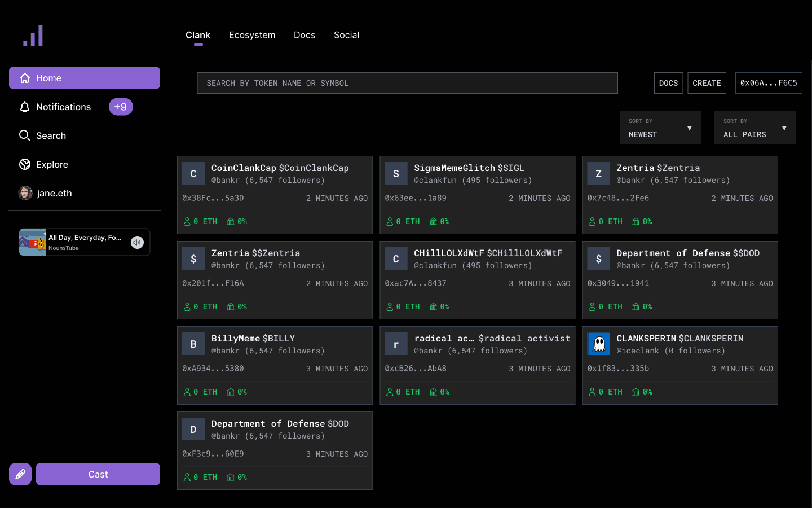The width and height of the screenshot is (812, 508).
Task: Open the Explore page
Action: tap(52, 164)
